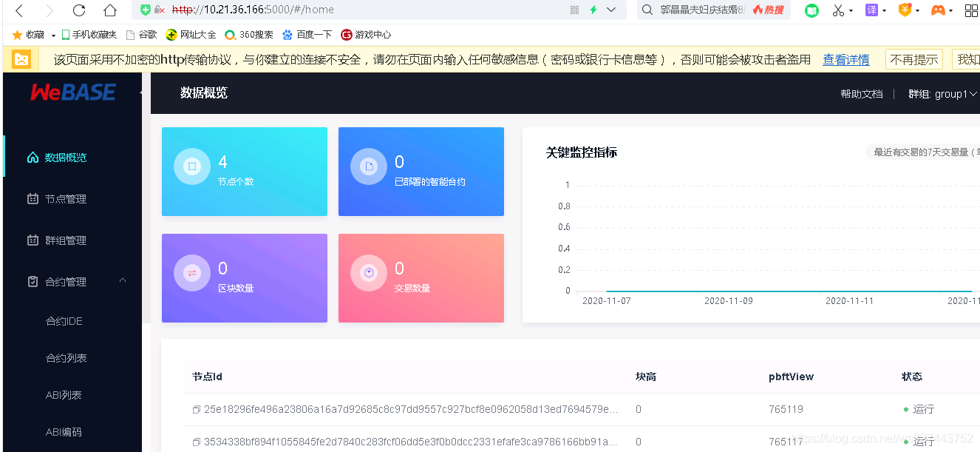This screenshot has height=452, width=980.
Task: Open the scissors screenshot tool
Action: pos(838,10)
